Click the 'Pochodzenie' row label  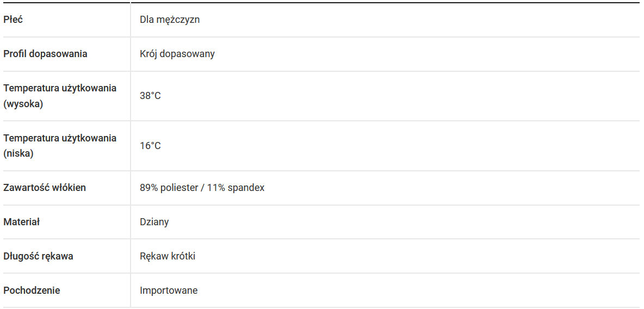point(32,291)
